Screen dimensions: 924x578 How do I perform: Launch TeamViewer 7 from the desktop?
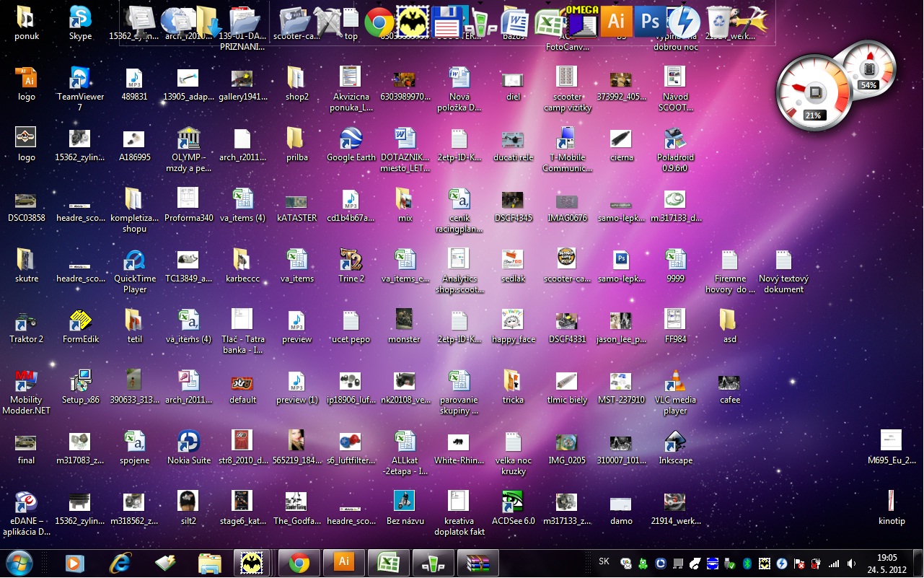tap(80, 78)
